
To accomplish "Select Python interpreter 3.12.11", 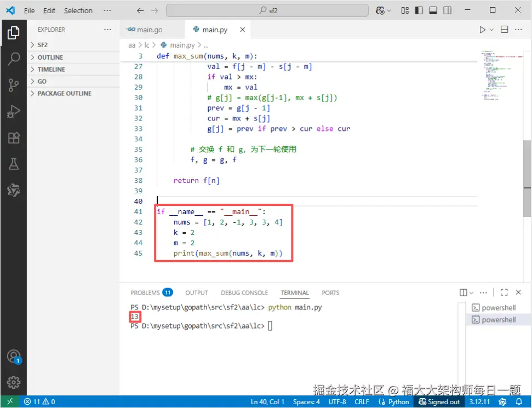I will (479, 402).
